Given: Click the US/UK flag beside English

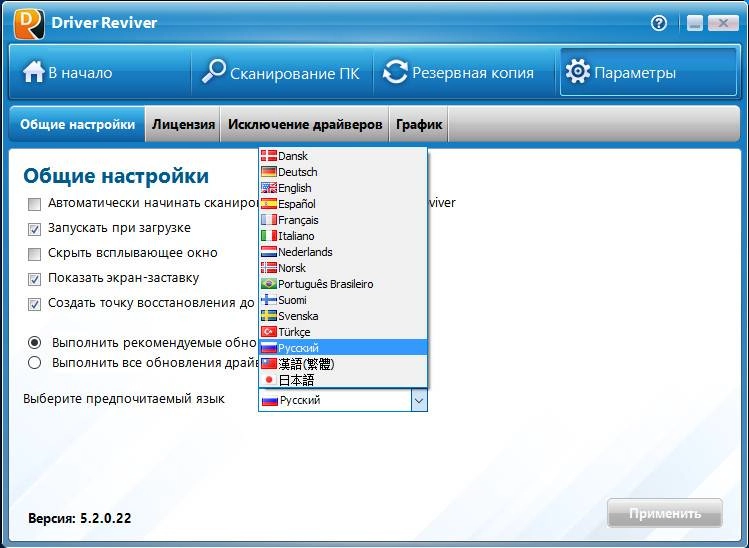Looking at the screenshot, I should click(269, 187).
